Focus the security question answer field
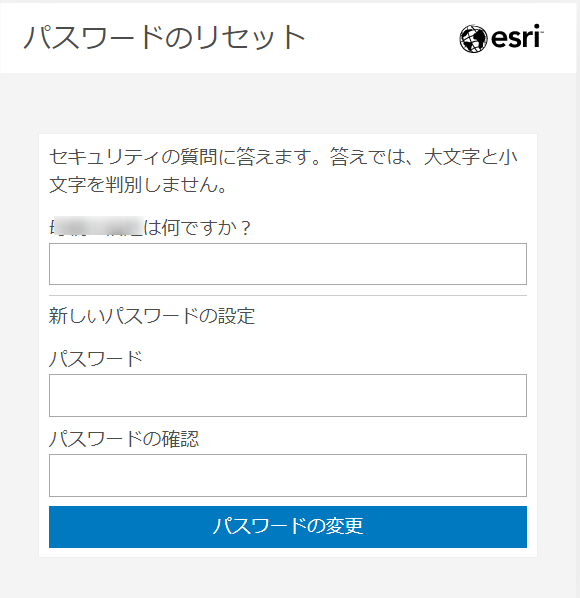Viewport: 580px width, 598px height. coord(288,264)
